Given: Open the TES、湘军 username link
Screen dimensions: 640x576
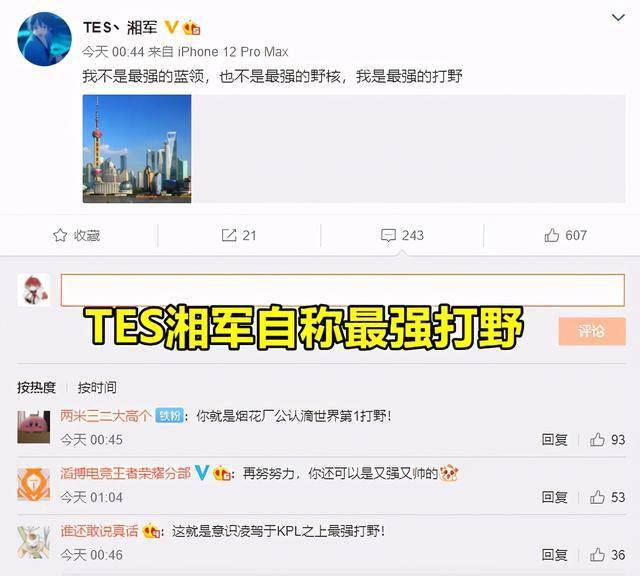Looking at the screenshot, I should 120,27.
